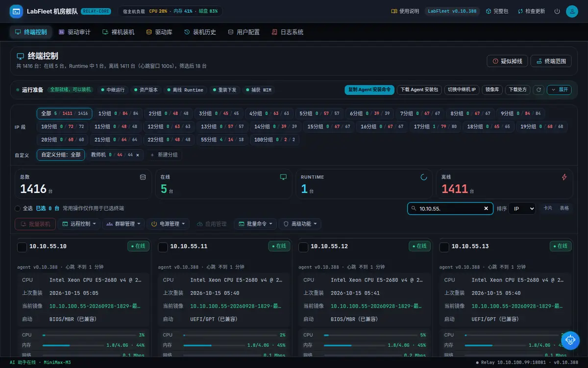Clear the search box with the X icon
This screenshot has width=588, height=368.
pos(486,209)
